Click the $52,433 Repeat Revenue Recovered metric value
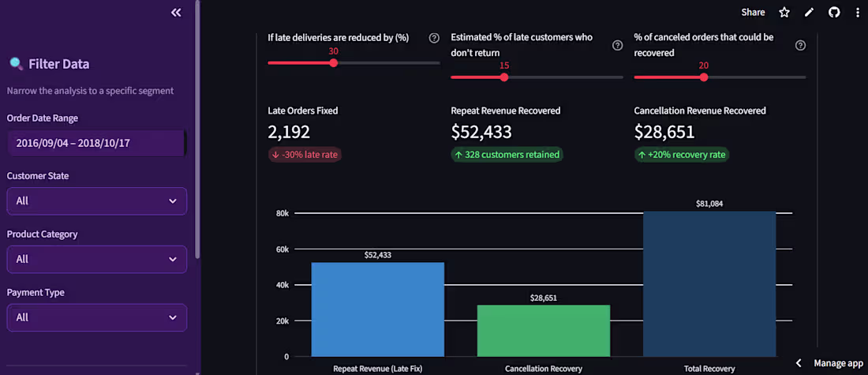Image resolution: width=868 pixels, height=375 pixels. [x=481, y=132]
